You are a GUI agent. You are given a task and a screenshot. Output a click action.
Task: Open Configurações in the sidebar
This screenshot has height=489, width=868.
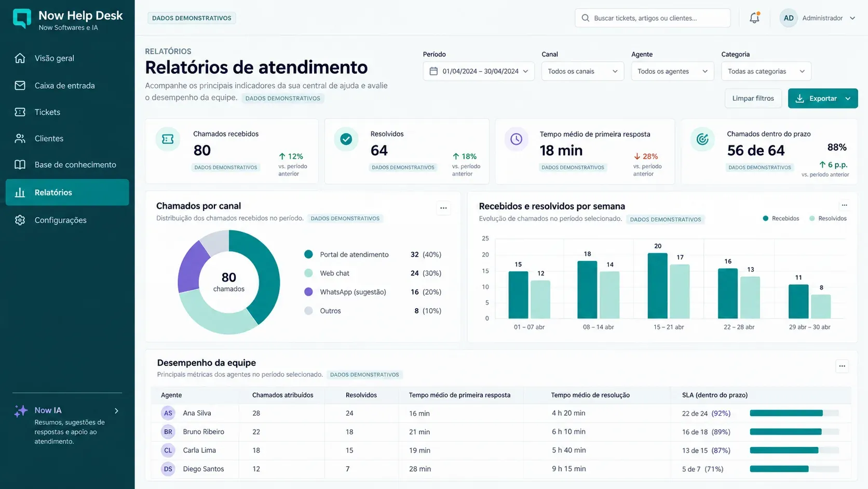(x=67, y=220)
